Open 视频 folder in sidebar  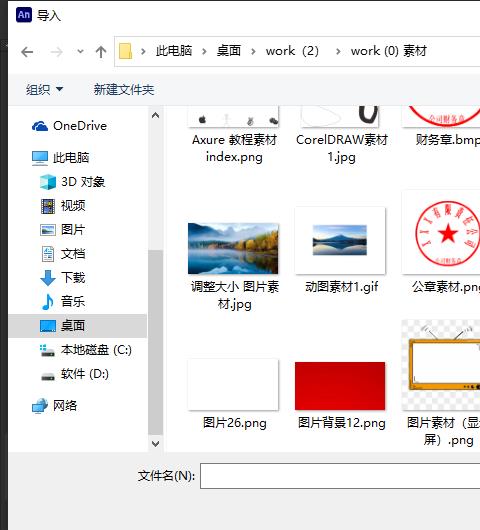[x=73, y=206]
